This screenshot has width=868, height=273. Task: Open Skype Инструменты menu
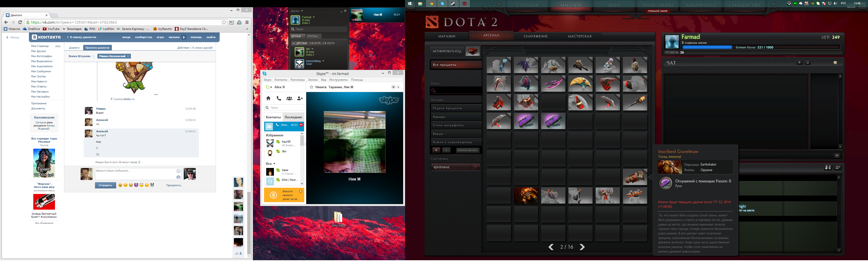tap(338, 80)
